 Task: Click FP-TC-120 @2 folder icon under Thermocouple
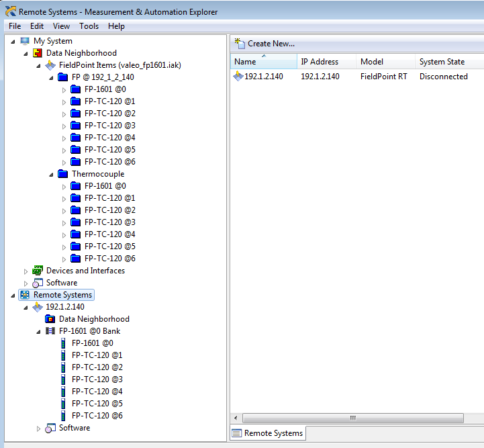[75, 210]
